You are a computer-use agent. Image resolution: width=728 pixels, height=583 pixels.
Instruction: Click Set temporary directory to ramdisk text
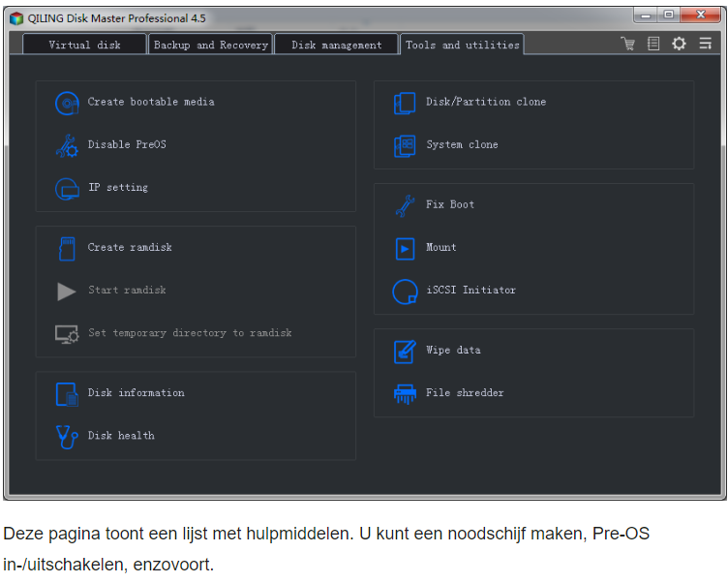tap(190, 332)
